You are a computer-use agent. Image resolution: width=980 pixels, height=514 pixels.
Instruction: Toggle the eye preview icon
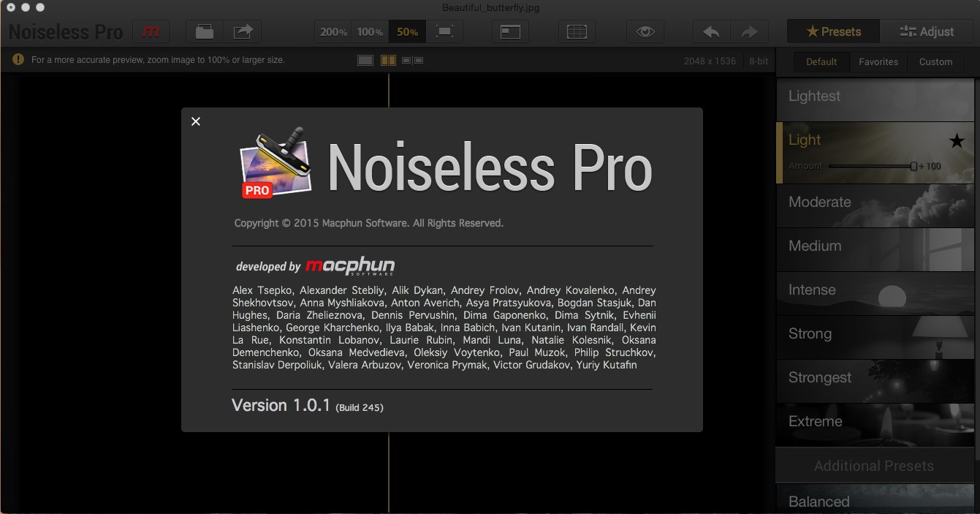click(x=645, y=31)
